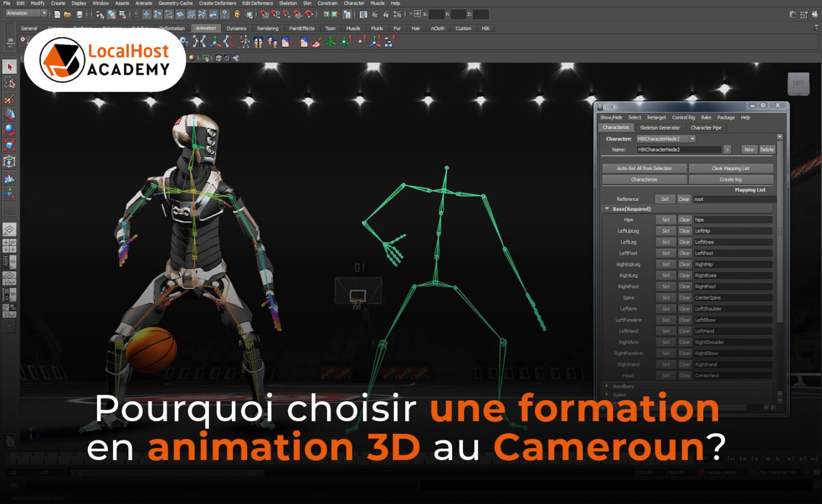Click the Create Rig button
This screenshot has width=822, height=504.
click(x=731, y=180)
